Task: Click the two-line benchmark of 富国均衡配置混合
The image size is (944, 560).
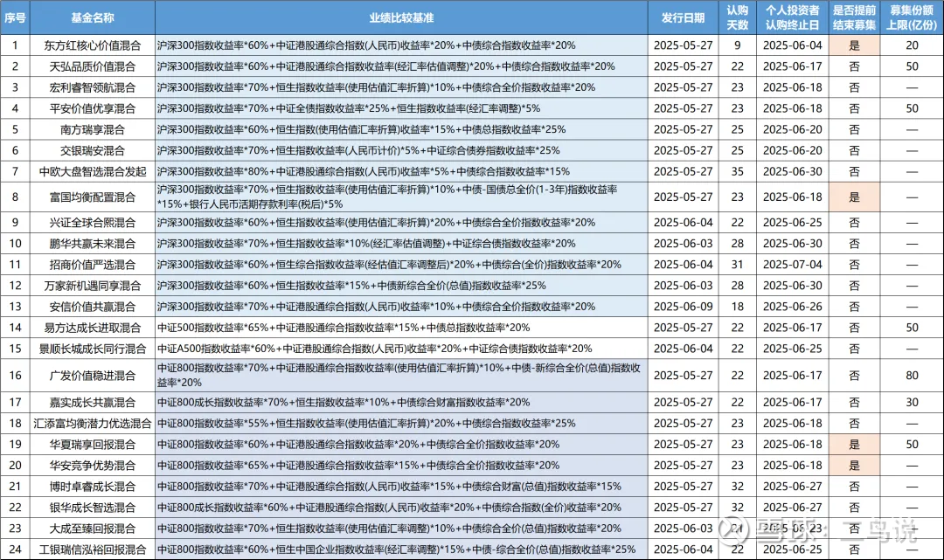Action: tap(387, 197)
